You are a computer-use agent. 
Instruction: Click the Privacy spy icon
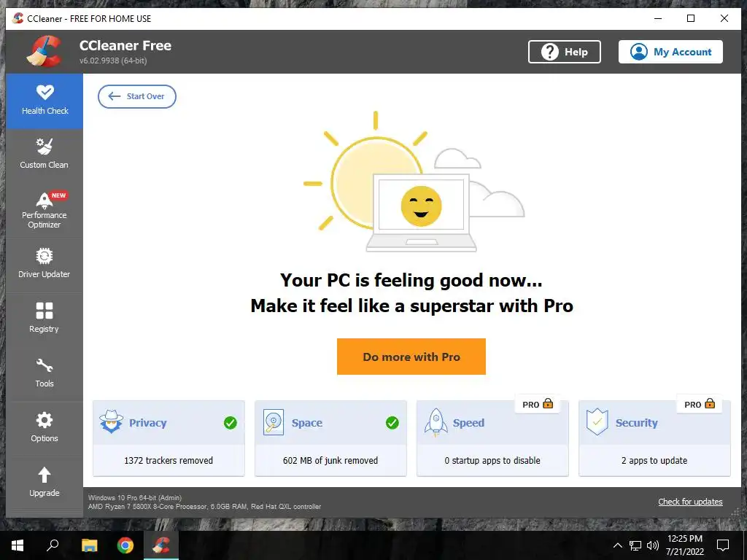point(111,421)
